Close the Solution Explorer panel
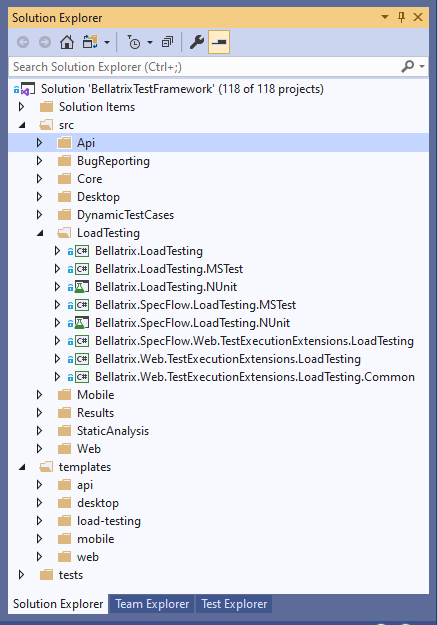438x625 pixels. 418,17
